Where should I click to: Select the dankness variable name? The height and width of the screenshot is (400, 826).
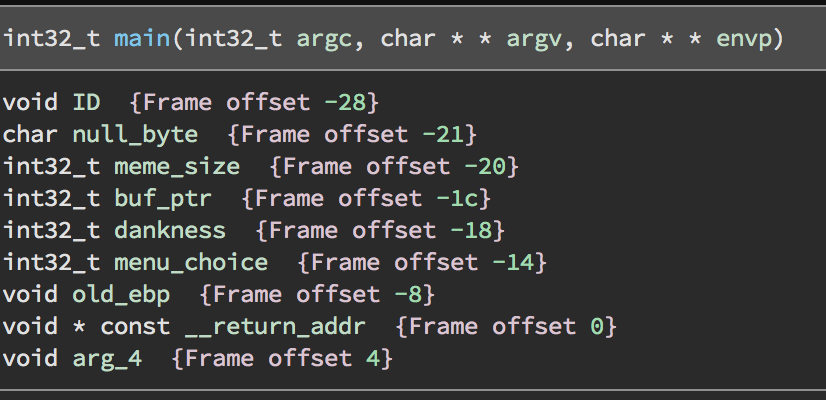[x=170, y=231]
